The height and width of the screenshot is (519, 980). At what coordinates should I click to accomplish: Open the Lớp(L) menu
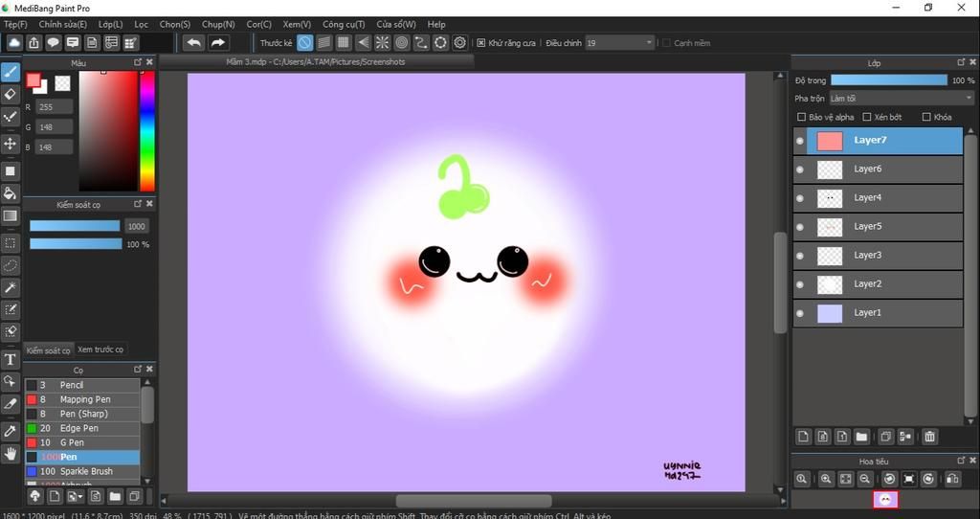point(110,24)
